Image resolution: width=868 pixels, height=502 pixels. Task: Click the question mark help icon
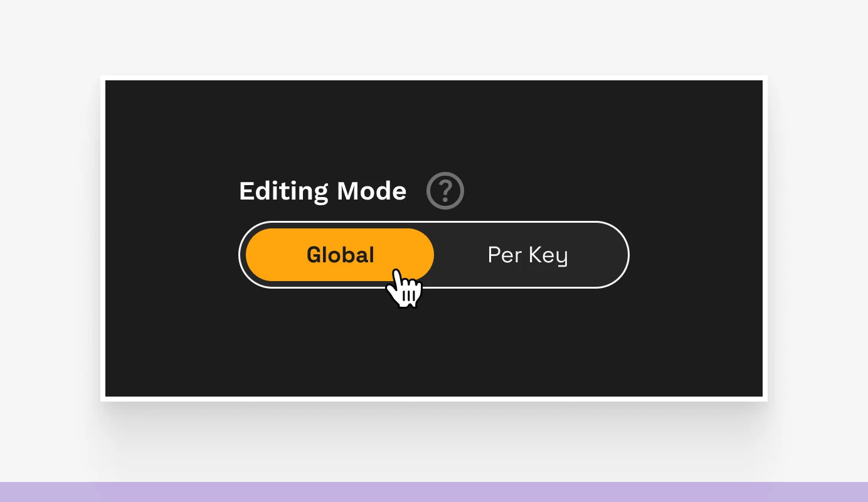point(445,191)
